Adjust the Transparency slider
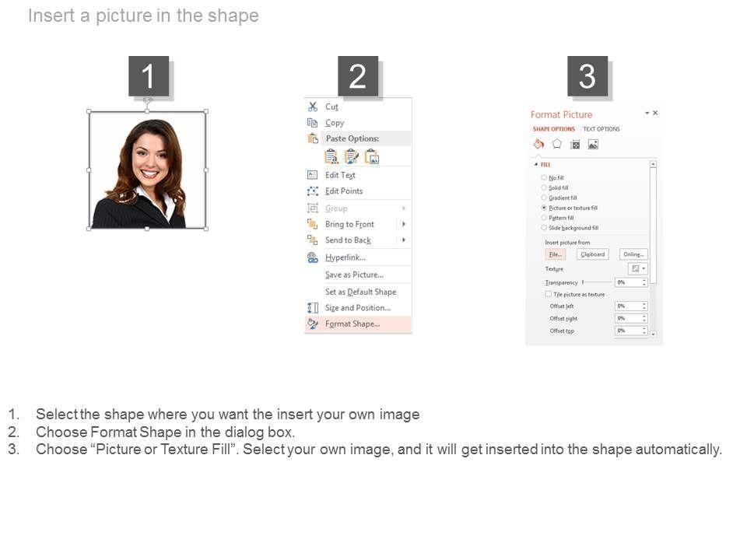This screenshot has width=747, height=560. [597, 282]
